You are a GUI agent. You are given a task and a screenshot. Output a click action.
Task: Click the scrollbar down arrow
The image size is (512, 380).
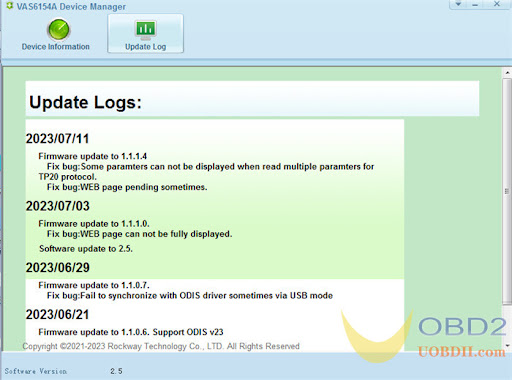(507, 346)
